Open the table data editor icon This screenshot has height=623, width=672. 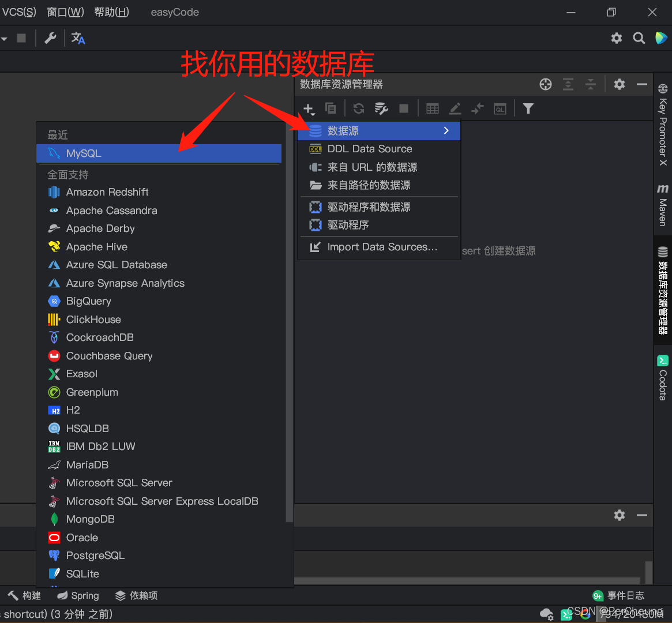432,108
